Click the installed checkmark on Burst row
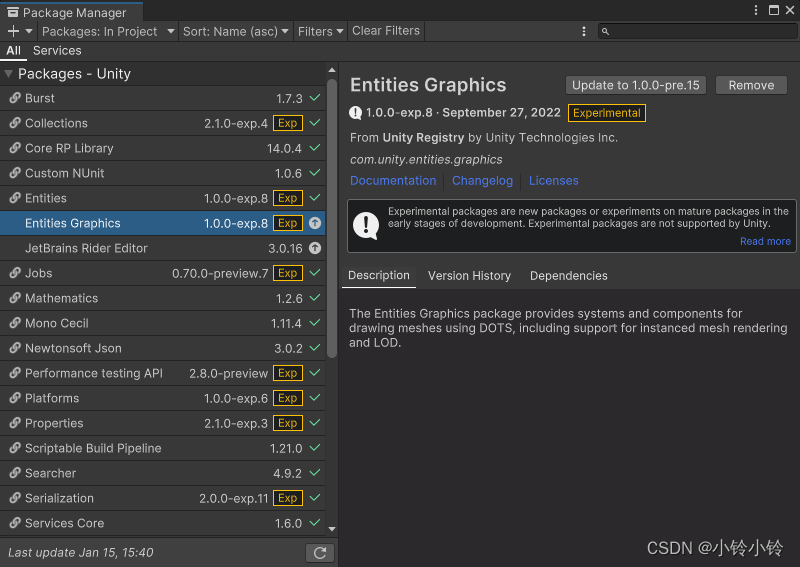 click(x=315, y=97)
